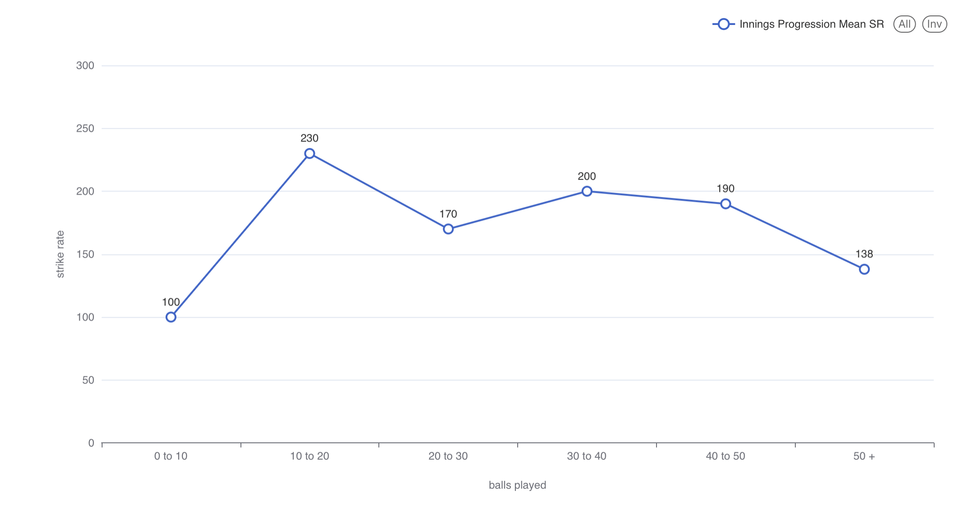
Task: Click the 250 y-axis tick label
Action: click(85, 128)
